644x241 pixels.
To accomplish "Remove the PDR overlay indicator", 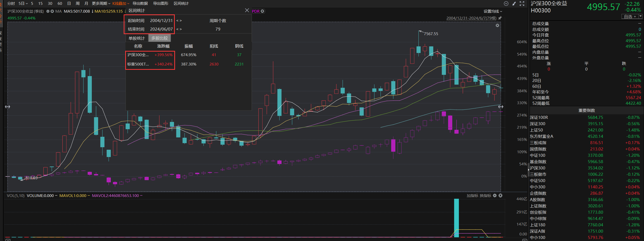I will (x=263, y=11).
